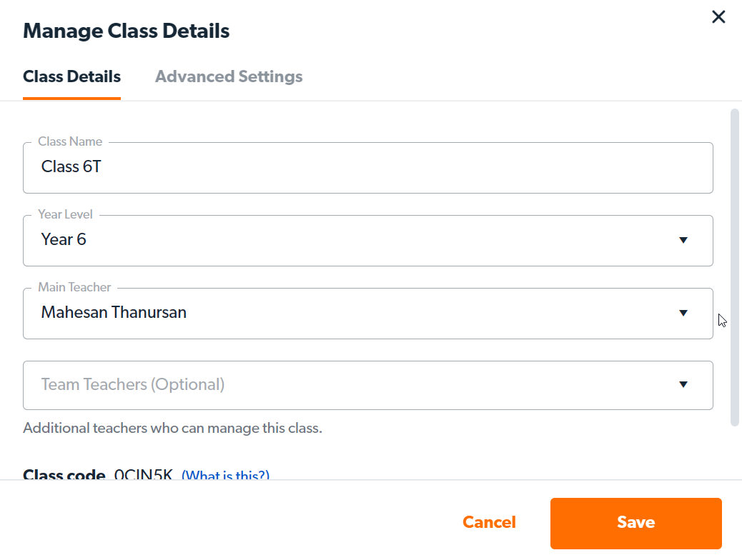Open the "What is this?" link

225,475
